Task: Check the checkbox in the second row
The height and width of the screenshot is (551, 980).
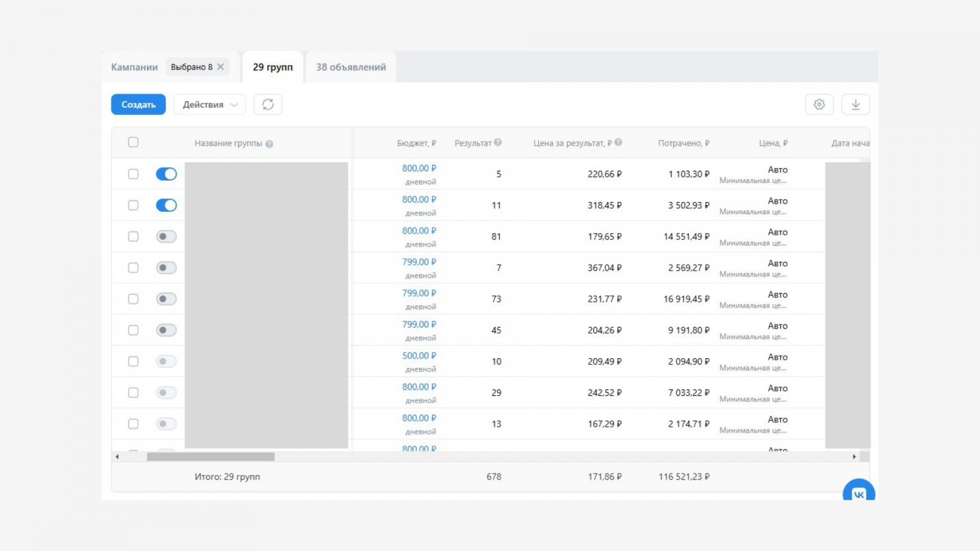Action: pos(133,205)
